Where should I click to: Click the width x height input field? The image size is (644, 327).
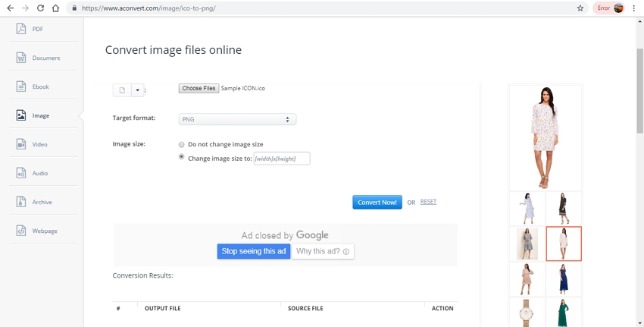click(x=281, y=159)
